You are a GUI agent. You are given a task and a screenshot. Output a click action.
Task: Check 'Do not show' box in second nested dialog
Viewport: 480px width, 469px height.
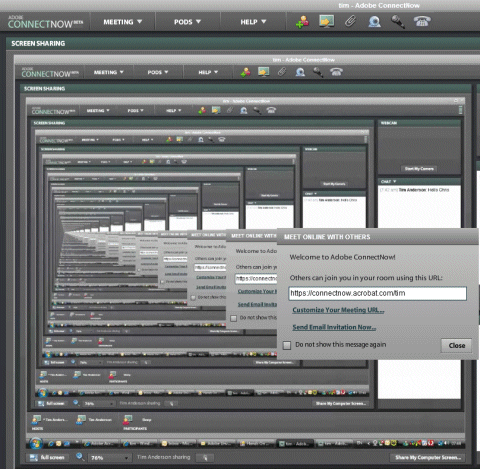point(193,297)
